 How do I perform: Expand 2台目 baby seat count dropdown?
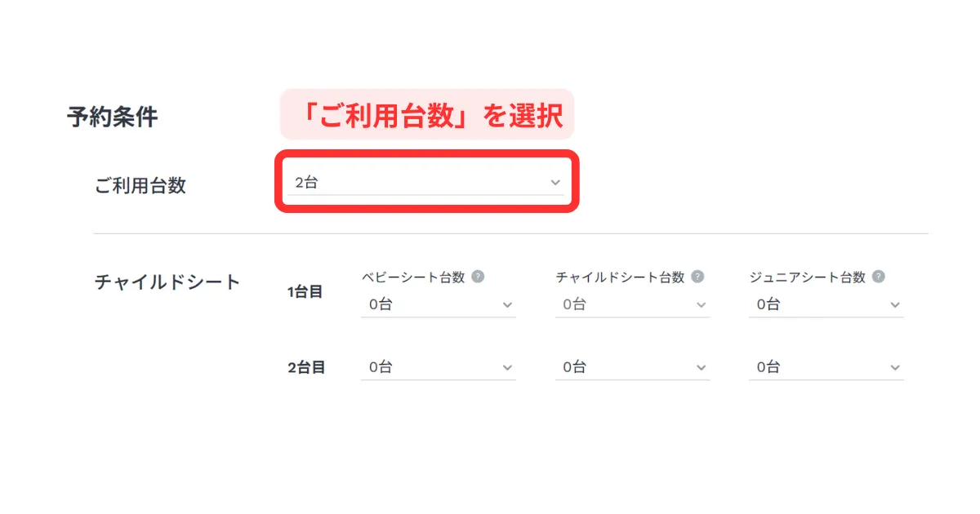coord(438,367)
